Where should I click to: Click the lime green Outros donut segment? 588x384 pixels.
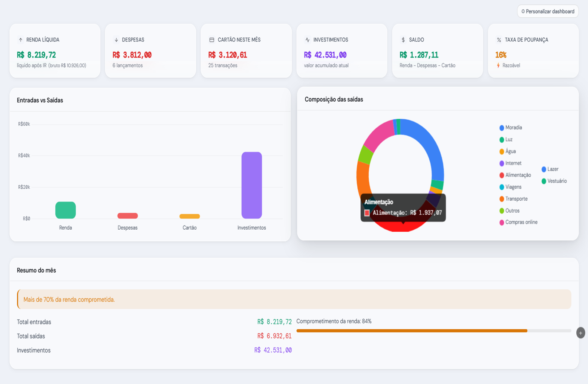(366, 154)
